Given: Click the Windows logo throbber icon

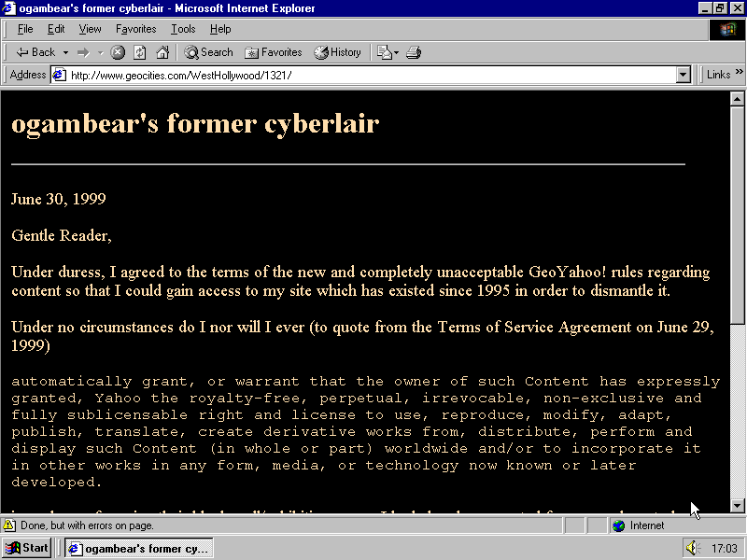Looking at the screenshot, I should point(727,30).
